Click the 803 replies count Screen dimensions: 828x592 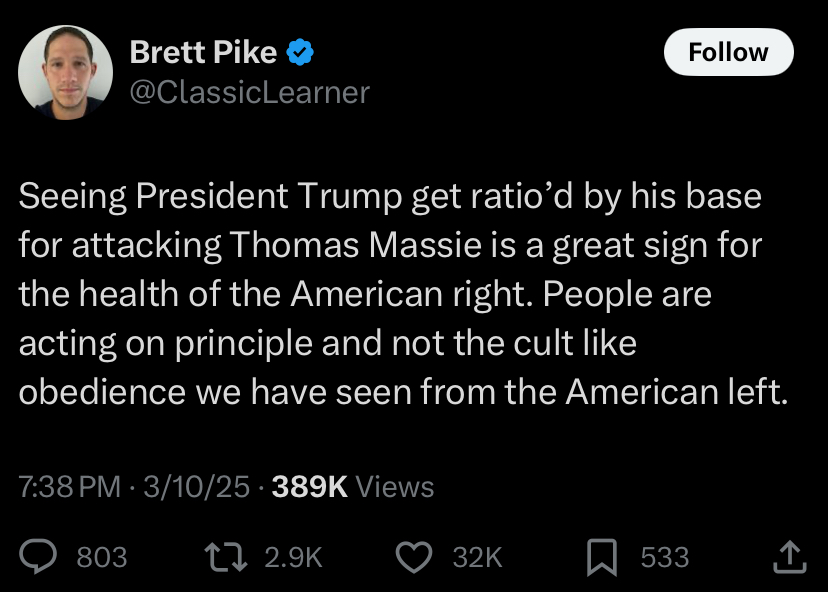[x=102, y=557]
